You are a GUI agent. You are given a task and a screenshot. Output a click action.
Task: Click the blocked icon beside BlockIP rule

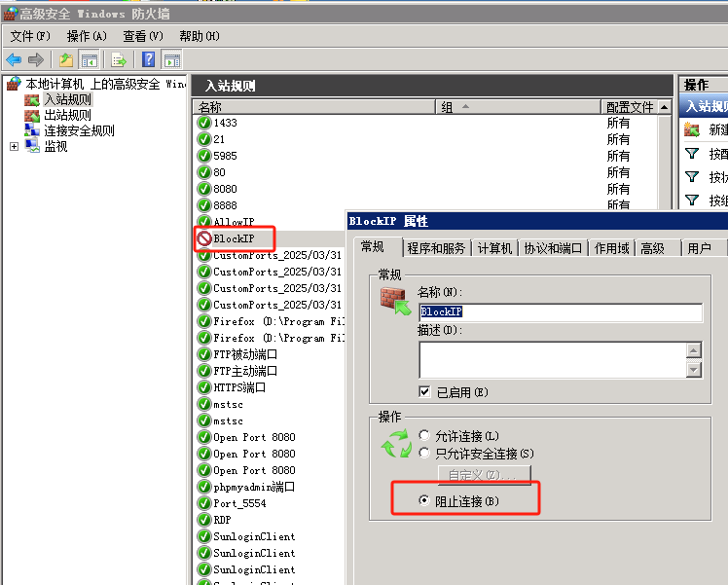[204, 238]
